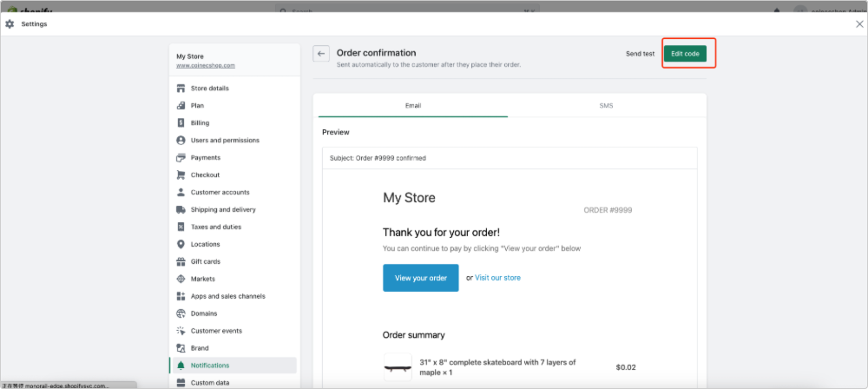Click the Gift cards present icon

point(181,261)
